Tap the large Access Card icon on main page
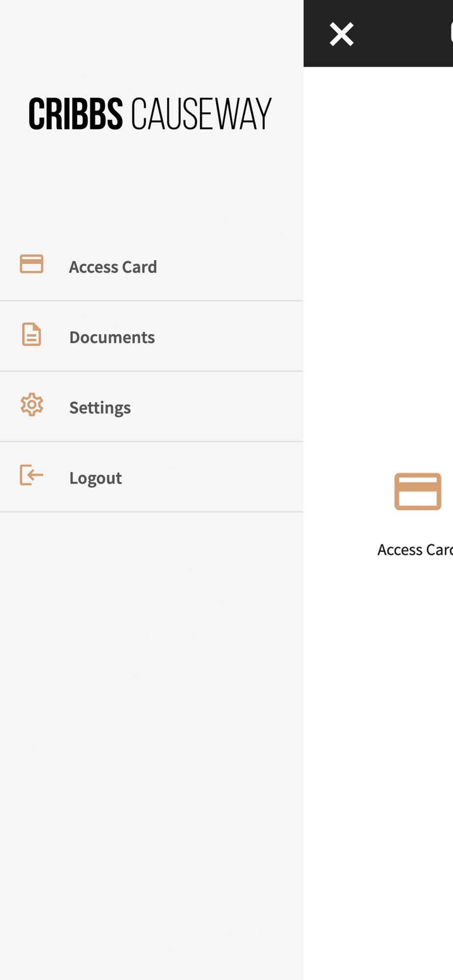This screenshot has height=980, width=453. point(418,491)
